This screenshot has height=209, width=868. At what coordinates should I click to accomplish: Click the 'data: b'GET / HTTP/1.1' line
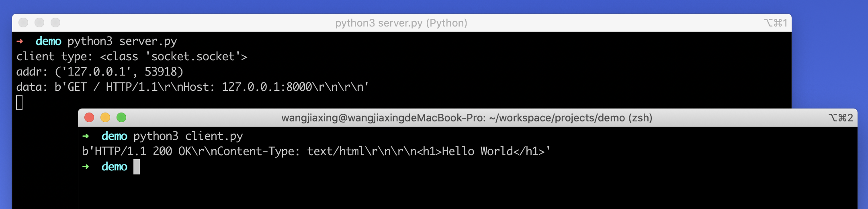point(192,87)
